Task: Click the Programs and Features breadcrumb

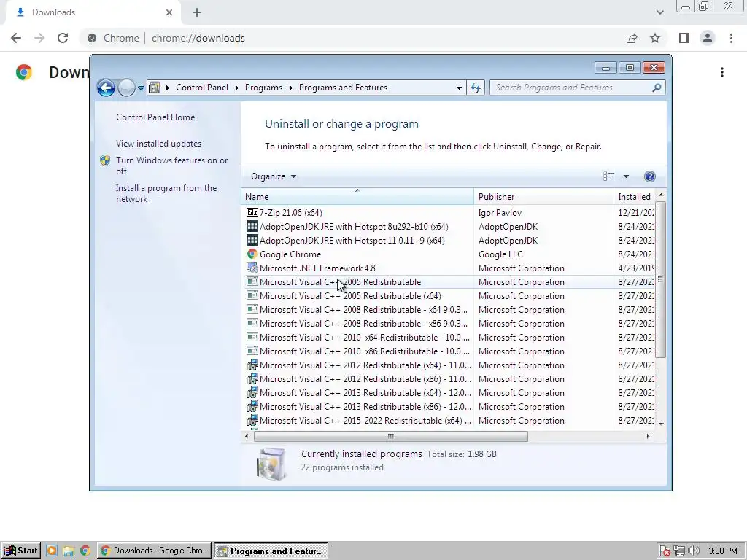Action: coord(343,87)
